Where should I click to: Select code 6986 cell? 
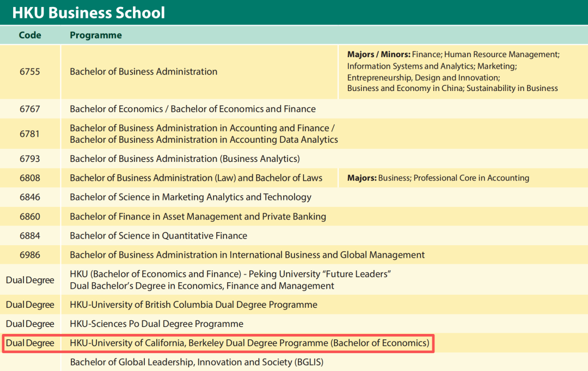(30, 255)
